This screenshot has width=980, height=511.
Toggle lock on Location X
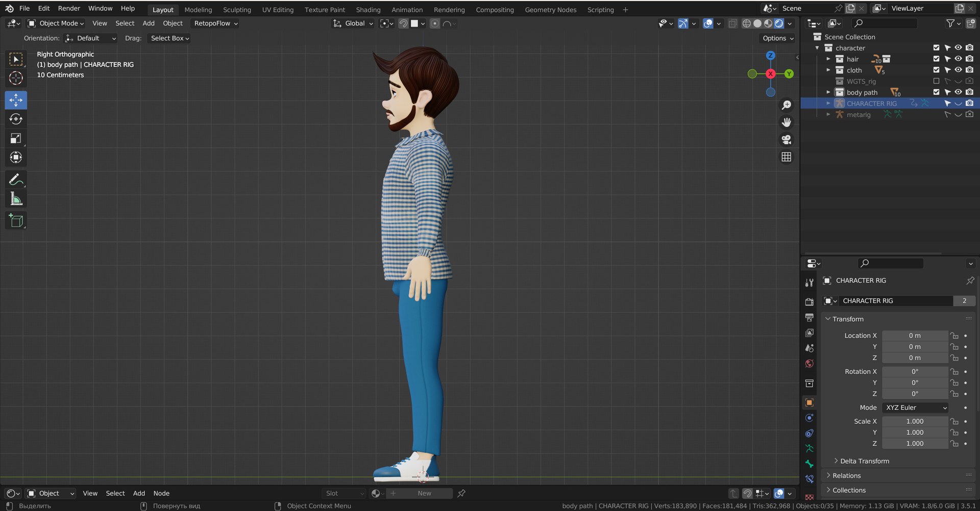point(954,336)
